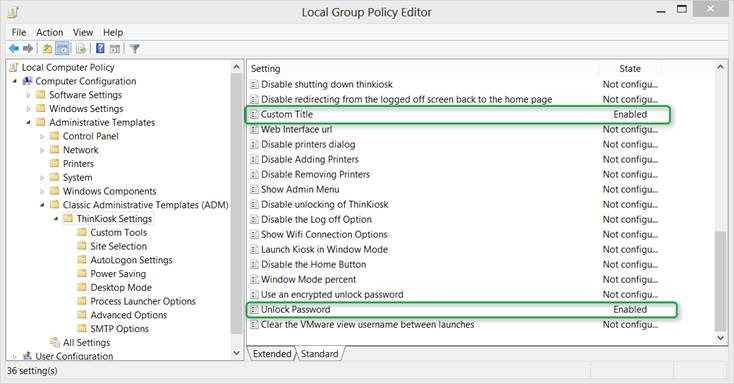Image resolution: width=734 pixels, height=384 pixels.
Task: Click the policy icon for Show Admin Menu
Action: (254, 189)
